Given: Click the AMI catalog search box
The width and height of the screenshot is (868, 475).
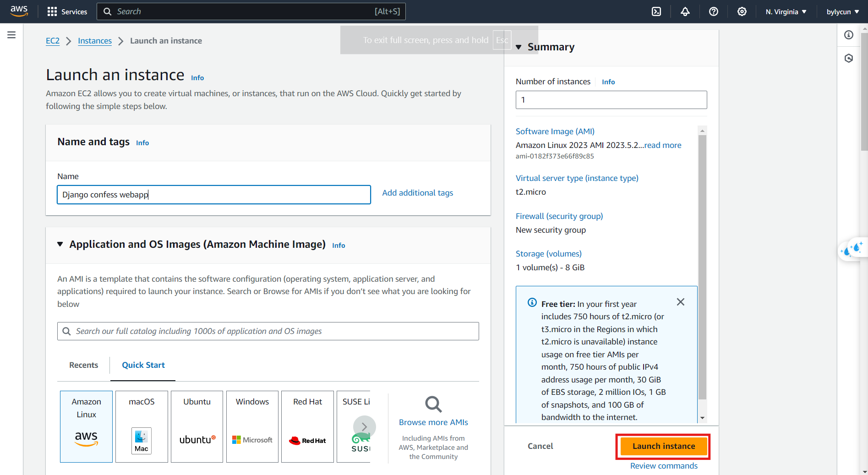Looking at the screenshot, I should (268, 331).
